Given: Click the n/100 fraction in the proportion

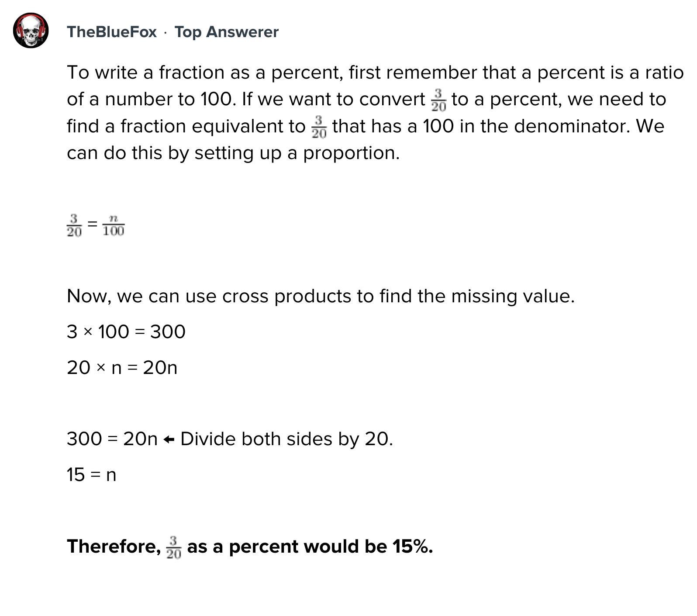Looking at the screenshot, I should pyautogui.click(x=113, y=225).
